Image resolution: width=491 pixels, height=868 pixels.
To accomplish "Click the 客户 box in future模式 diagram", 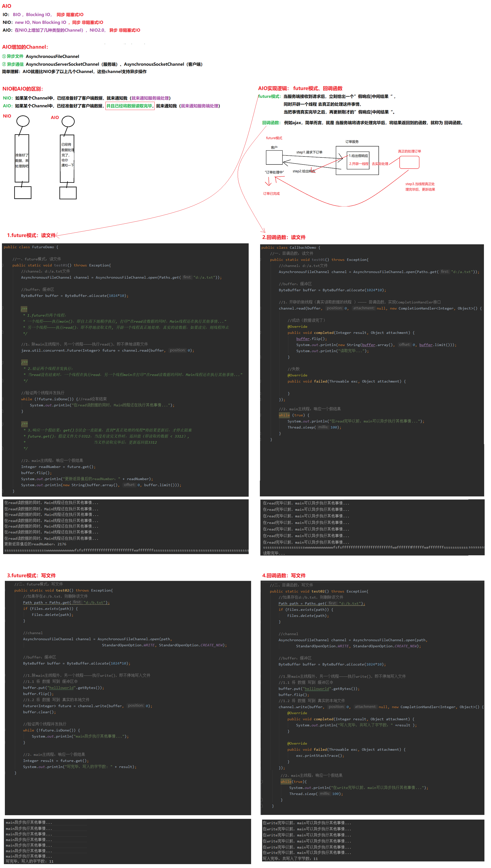I will pyautogui.click(x=274, y=157).
